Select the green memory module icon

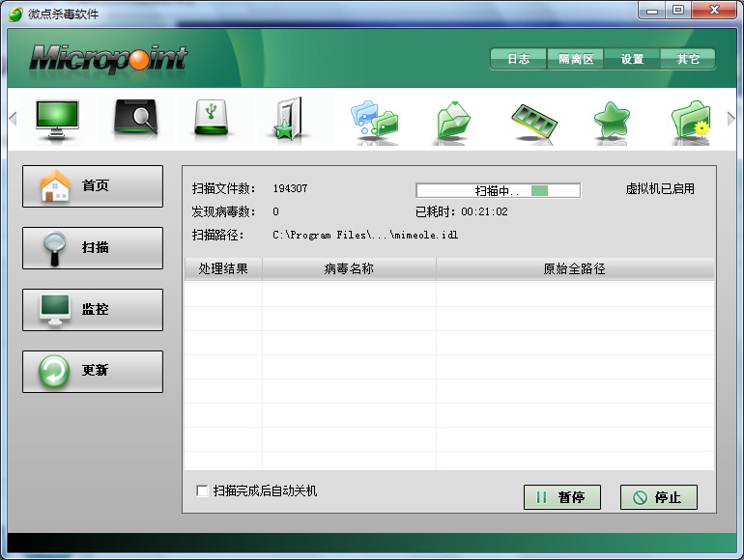pyautogui.click(x=533, y=119)
